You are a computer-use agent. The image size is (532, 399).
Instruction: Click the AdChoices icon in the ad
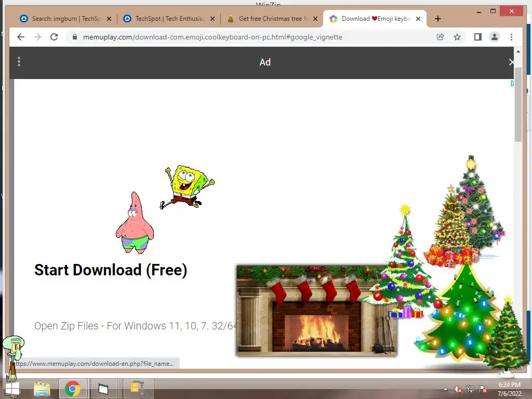[x=512, y=84]
